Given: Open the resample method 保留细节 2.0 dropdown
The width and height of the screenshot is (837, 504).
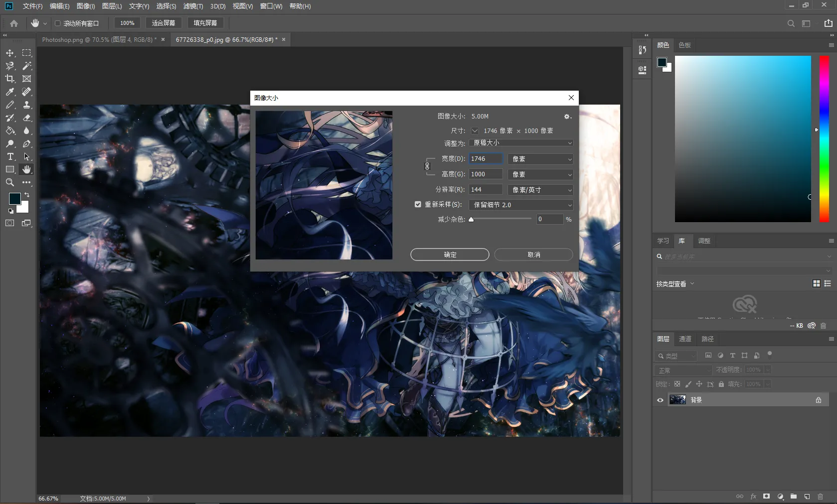Looking at the screenshot, I should point(521,205).
